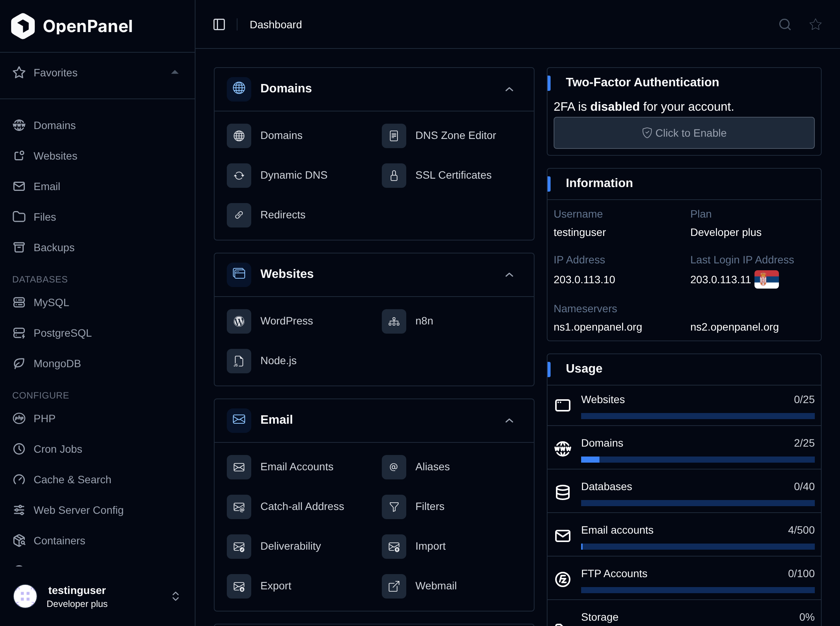
Task: Click the 'Click to Enable' 2FA button
Action: 684,133
